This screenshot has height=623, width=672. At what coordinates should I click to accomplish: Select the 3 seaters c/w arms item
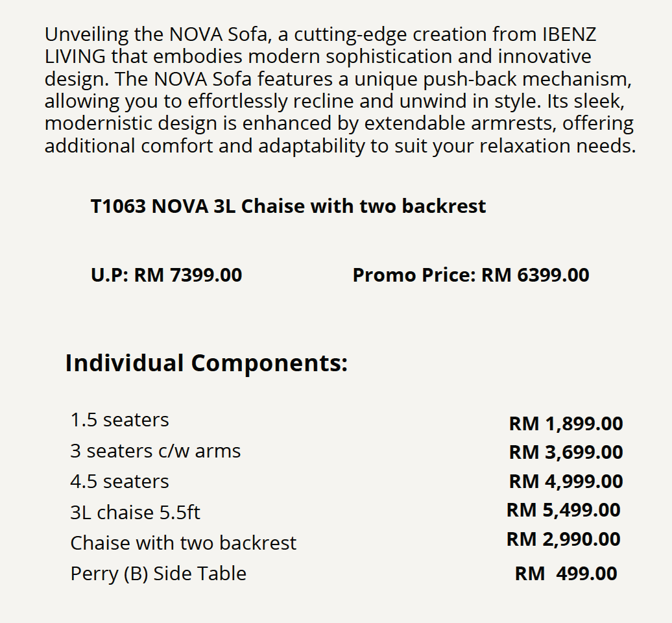[155, 451]
